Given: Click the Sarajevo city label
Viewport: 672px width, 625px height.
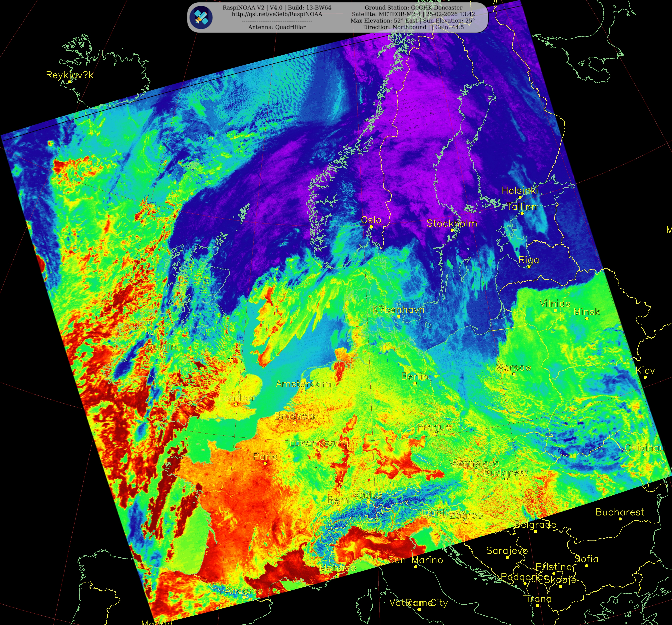Looking at the screenshot, I should (507, 551).
